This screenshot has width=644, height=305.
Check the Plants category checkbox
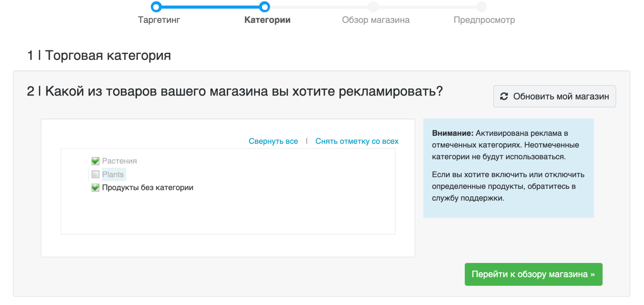[x=95, y=174]
